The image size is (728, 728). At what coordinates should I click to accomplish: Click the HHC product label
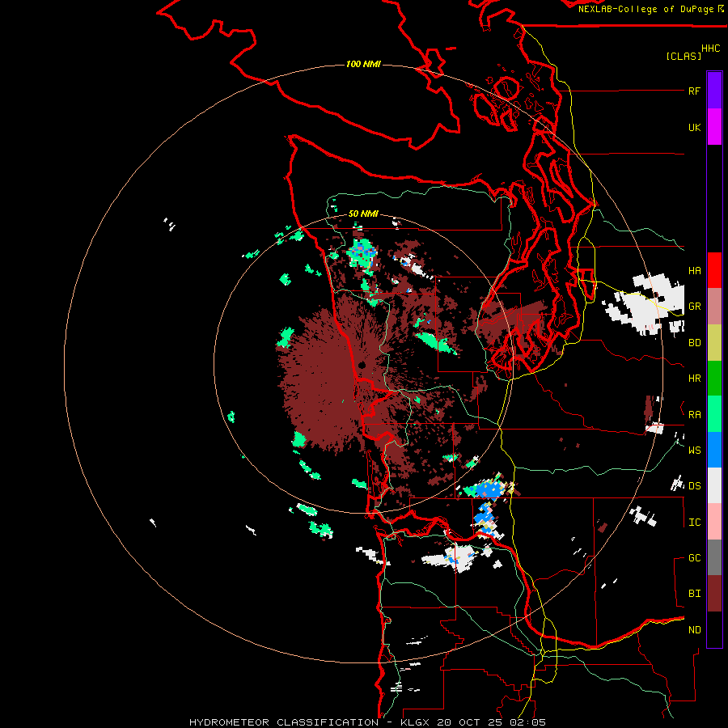coord(710,48)
